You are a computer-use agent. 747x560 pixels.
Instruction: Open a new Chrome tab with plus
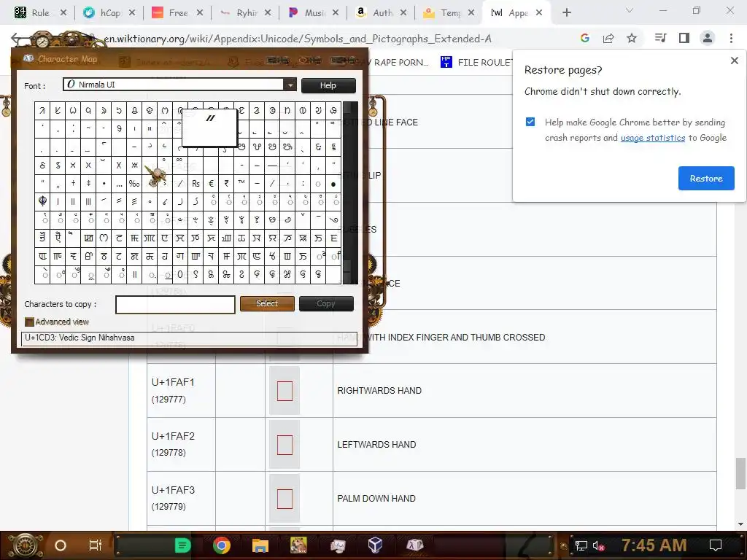tap(566, 13)
